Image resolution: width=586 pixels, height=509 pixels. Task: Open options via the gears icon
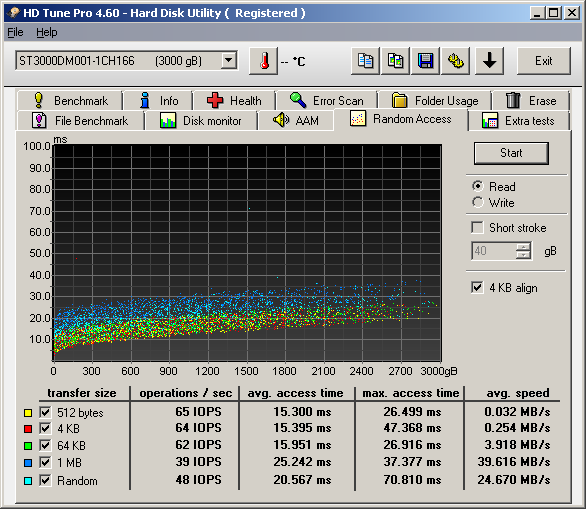(456, 61)
